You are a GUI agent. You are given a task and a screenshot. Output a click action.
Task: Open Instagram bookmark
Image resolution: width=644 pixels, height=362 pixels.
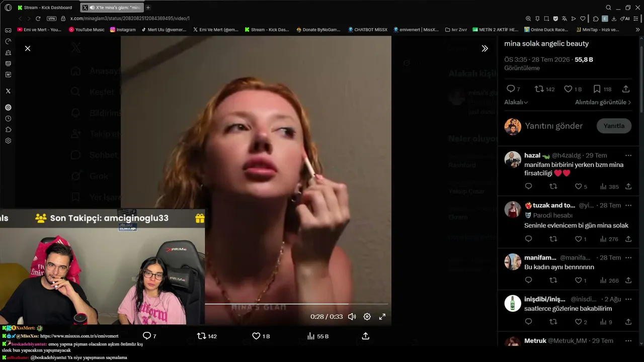123,30
